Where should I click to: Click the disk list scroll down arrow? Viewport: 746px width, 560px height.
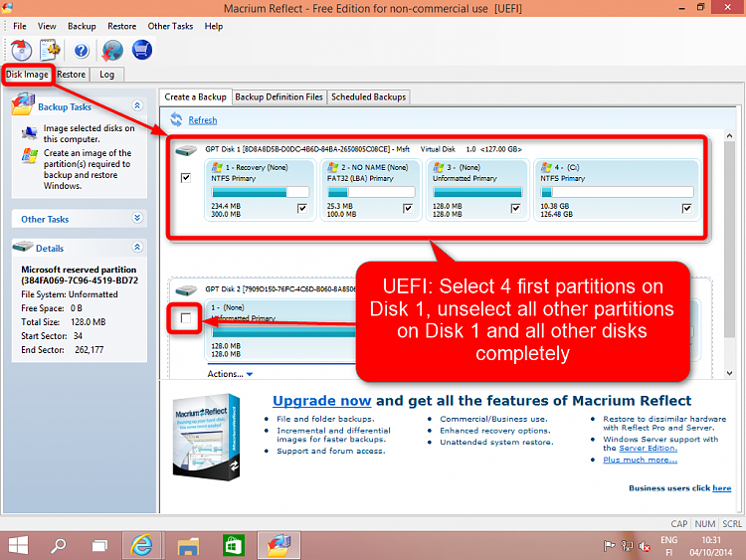tap(730, 373)
